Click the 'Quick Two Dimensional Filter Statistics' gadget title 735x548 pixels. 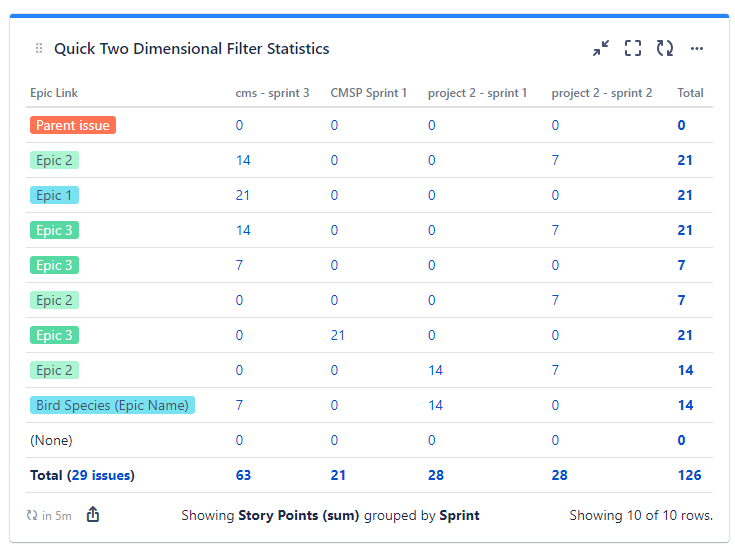point(192,49)
